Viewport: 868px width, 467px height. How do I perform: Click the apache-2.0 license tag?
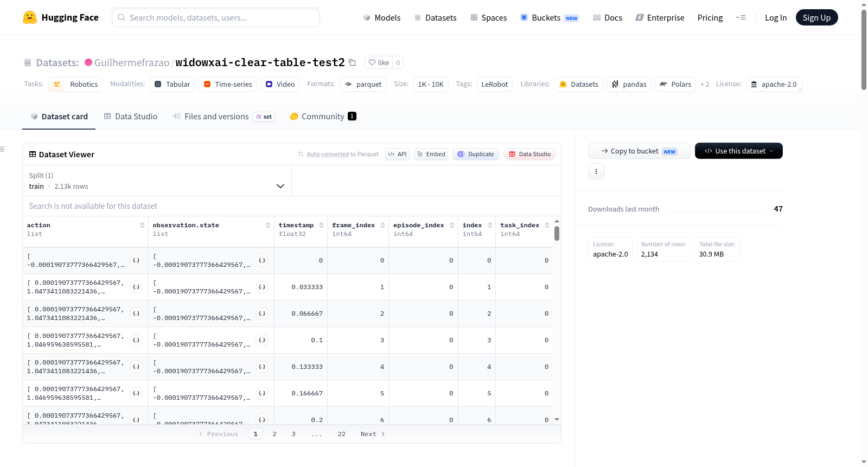click(774, 84)
